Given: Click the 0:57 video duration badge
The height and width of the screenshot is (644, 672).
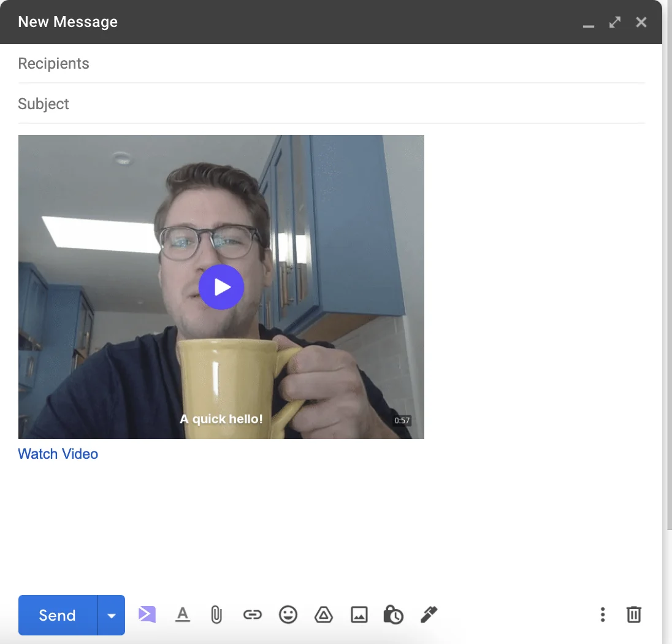Looking at the screenshot, I should [402, 420].
